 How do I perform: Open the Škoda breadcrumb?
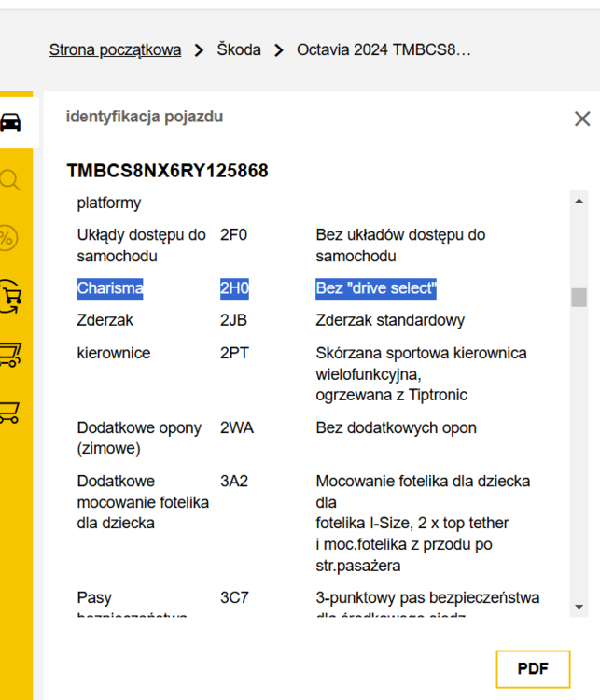pos(239,49)
